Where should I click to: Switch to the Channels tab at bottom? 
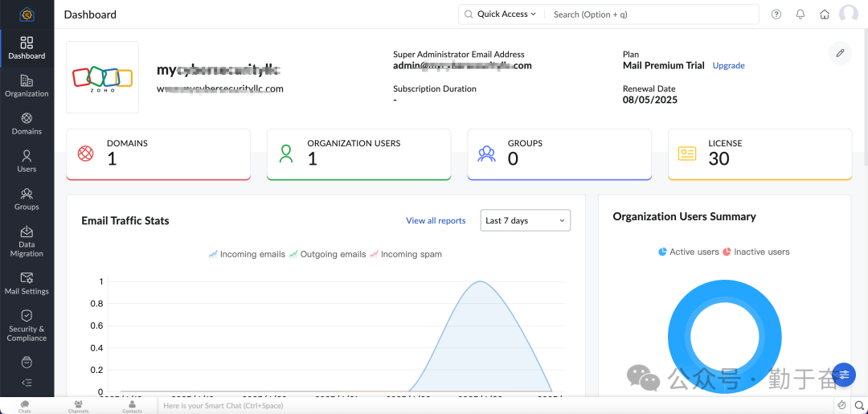coord(78,406)
